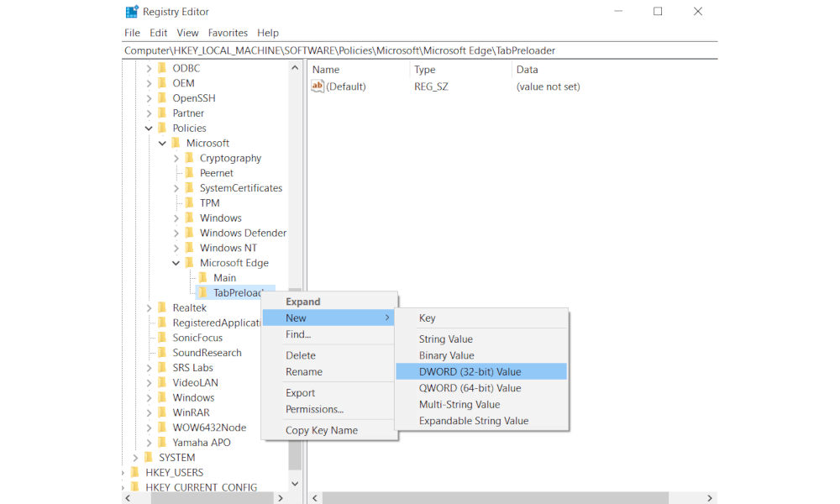840x504 pixels.
Task: Click the Type column header
Action: (460, 70)
